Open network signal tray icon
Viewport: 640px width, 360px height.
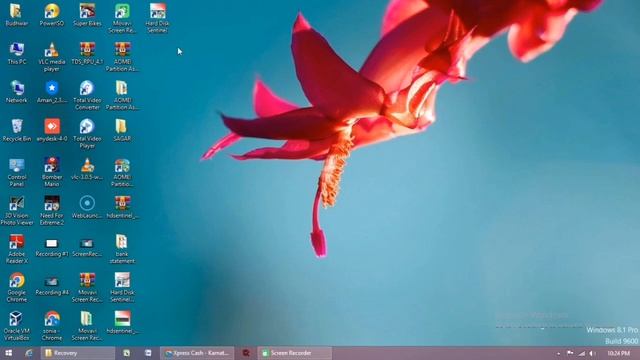pos(581,353)
